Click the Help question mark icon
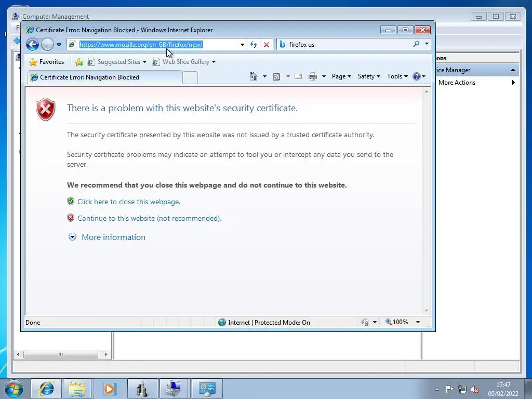 coord(417,76)
